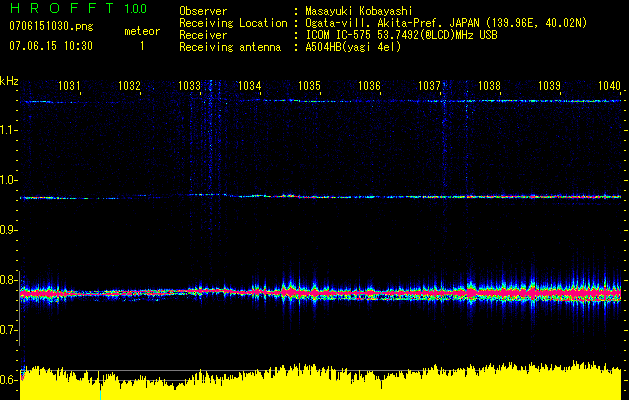This screenshot has height=400, width=629.
Task: Click the HROFFT title text
Action: [x=61, y=8]
